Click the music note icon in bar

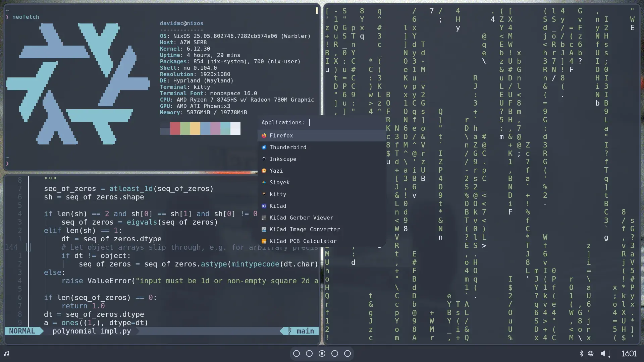(6, 353)
